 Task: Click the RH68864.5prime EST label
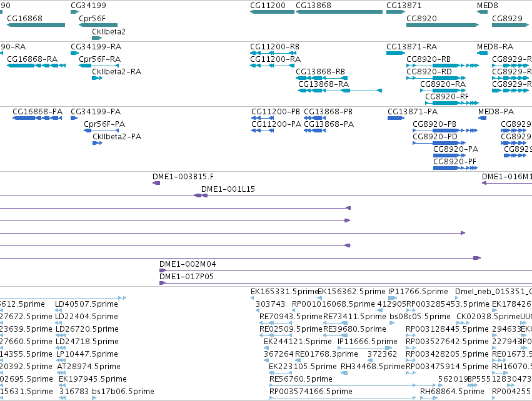coord(452,392)
